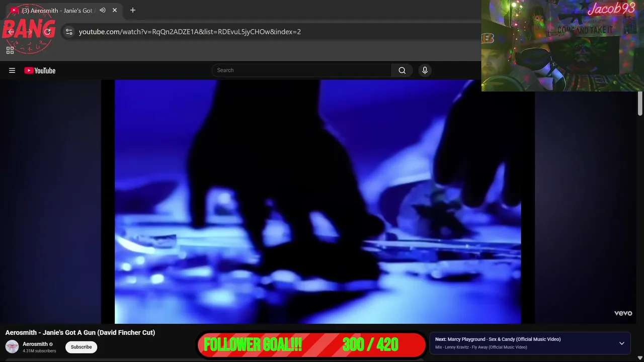Click the video title Janie's Got A Gun
This screenshot has height=362, width=644.
[80, 332]
